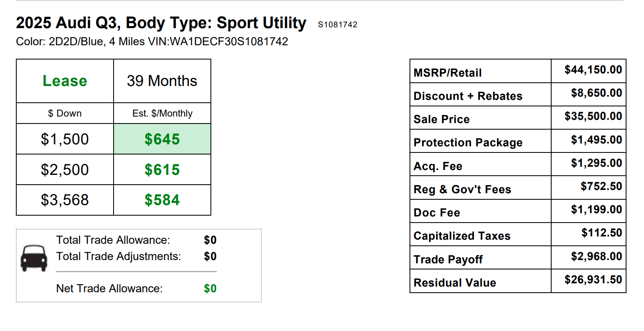Click the 'Capitalized Taxes' row label
The width and height of the screenshot is (644, 331).
[462, 236]
